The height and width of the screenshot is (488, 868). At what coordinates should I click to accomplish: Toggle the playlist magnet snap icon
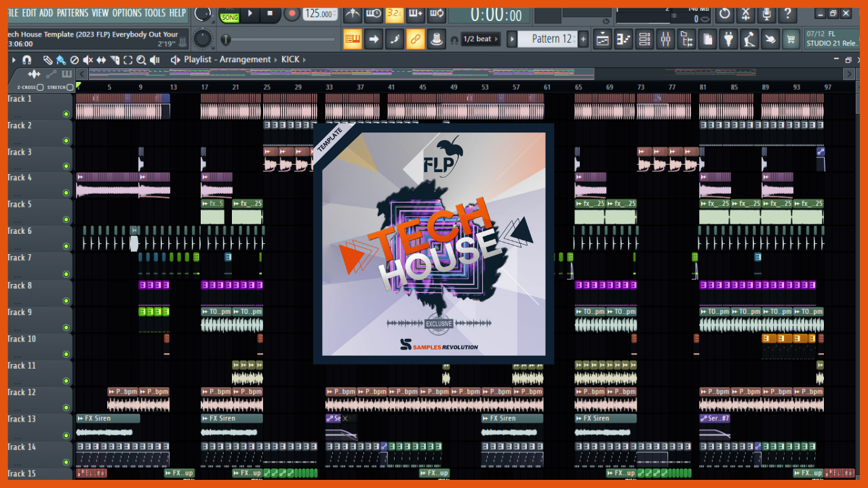(x=26, y=60)
